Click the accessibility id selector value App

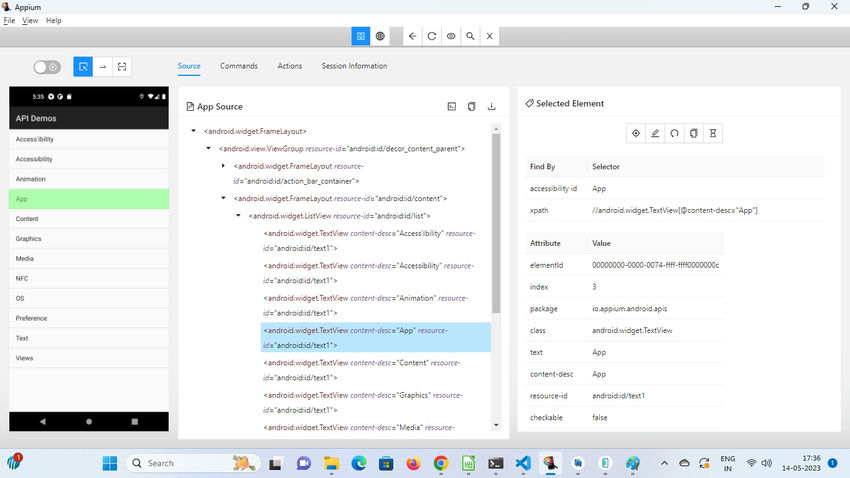(599, 189)
